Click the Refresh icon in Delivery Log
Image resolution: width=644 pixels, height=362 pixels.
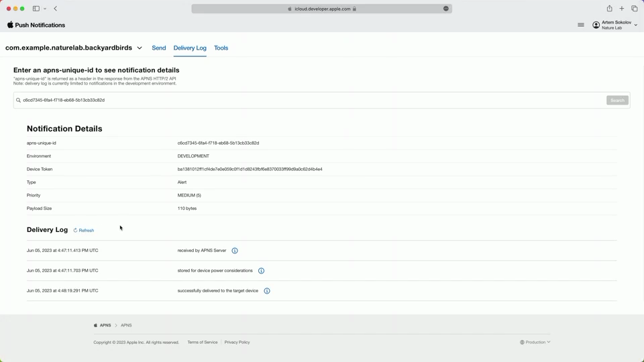[76, 231]
